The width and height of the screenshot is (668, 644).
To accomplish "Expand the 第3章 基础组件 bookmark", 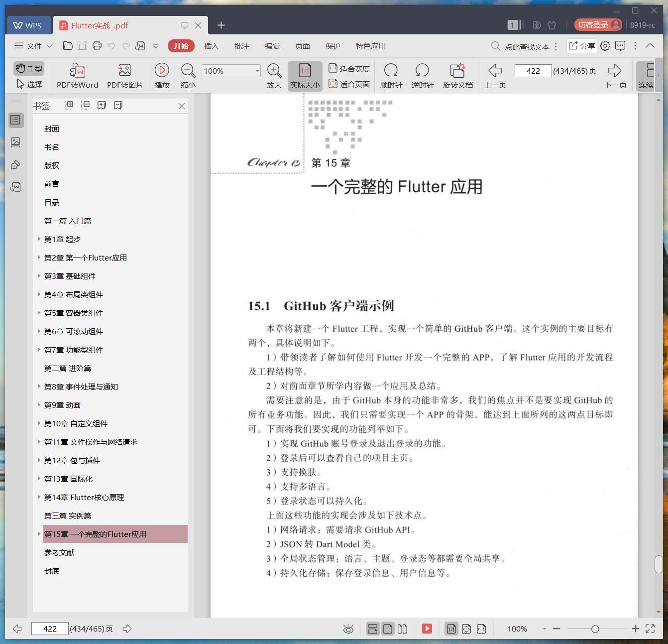I will [39, 276].
